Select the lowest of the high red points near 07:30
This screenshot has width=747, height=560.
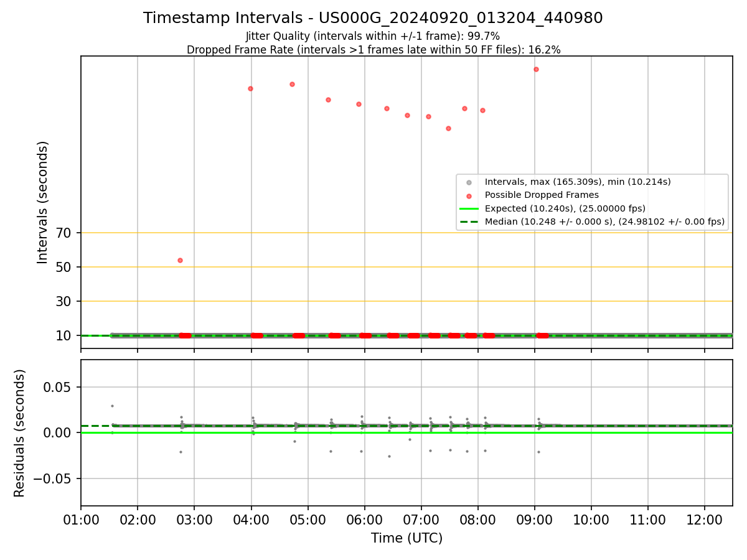448,128
